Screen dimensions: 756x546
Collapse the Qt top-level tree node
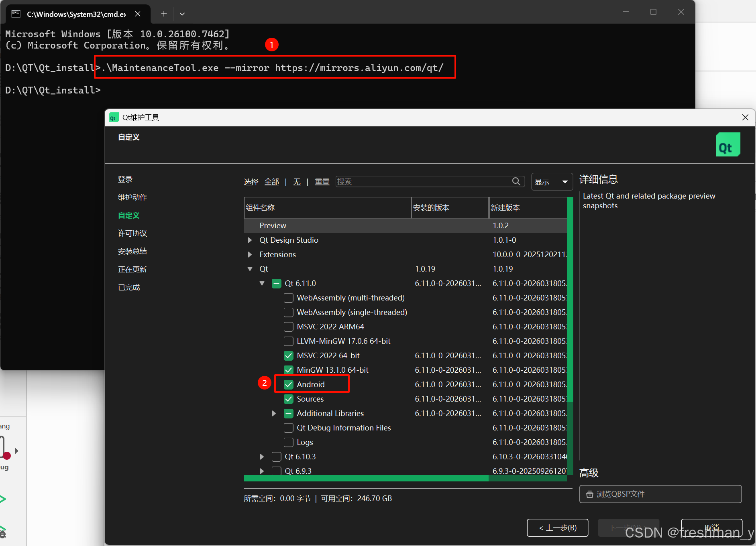coord(250,269)
